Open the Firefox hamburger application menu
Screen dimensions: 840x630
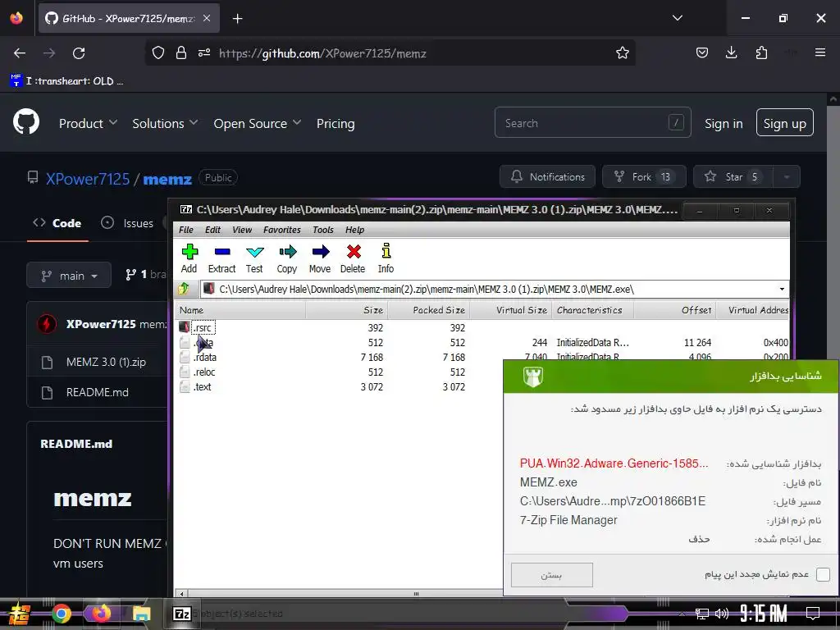[x=820, y=52]
